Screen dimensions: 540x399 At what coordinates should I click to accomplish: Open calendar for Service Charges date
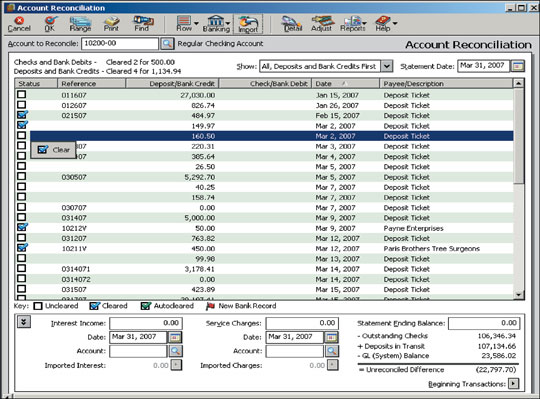coord(331,337)
